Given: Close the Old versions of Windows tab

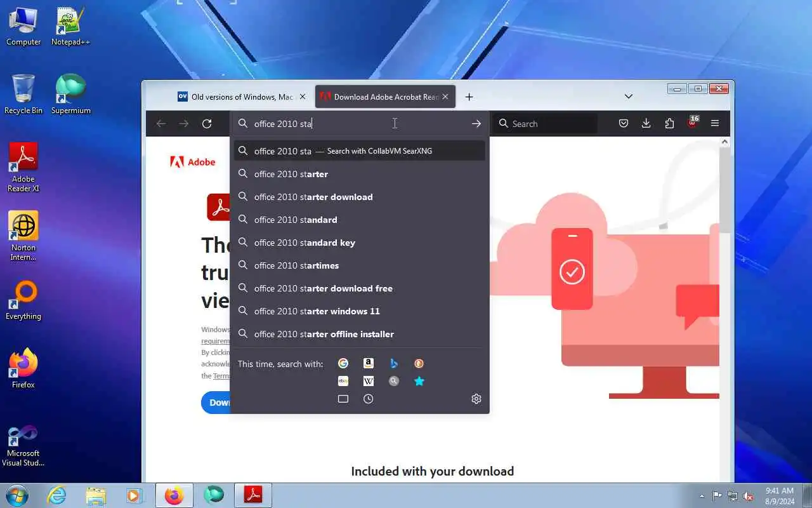Looking at the screenshot, I should click(x=303, y=97).
